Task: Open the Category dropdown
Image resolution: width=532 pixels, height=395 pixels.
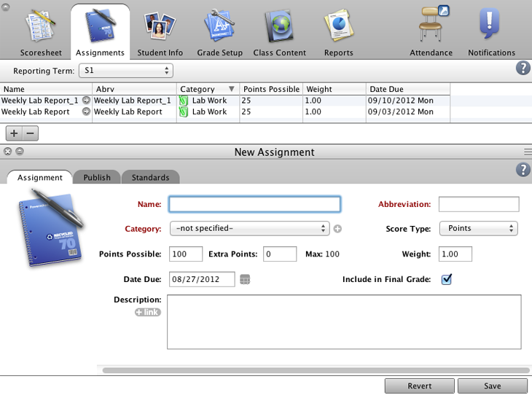Action: 249,229
